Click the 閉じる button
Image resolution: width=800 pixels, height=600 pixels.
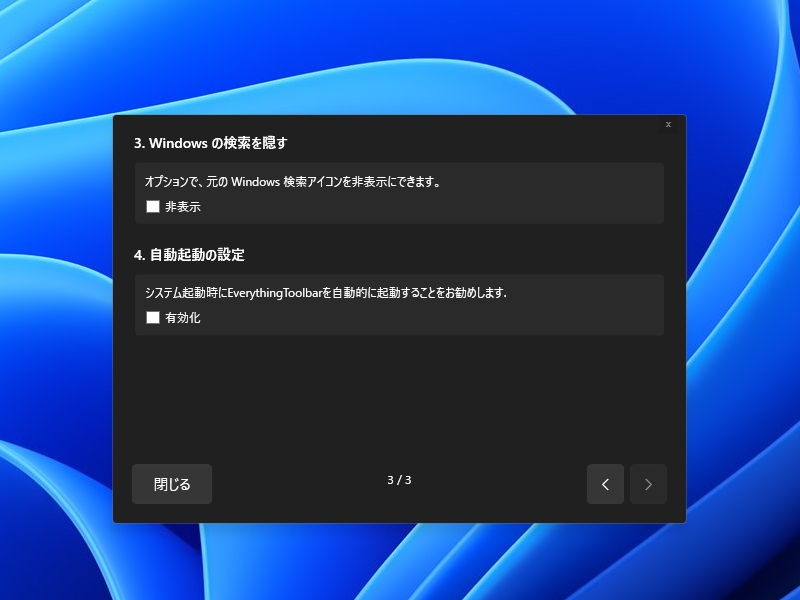tap(171, 484)
